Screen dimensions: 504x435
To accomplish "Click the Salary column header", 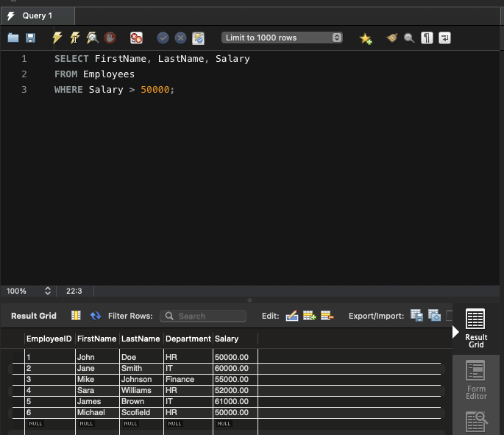I will coord(227,339).
